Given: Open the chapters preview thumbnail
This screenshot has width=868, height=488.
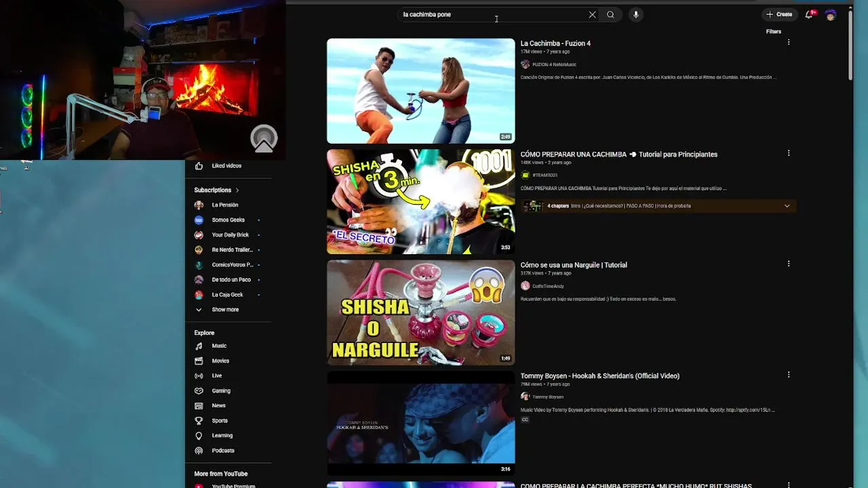Looking at the screenshot, I should click(x=532, y=206).
